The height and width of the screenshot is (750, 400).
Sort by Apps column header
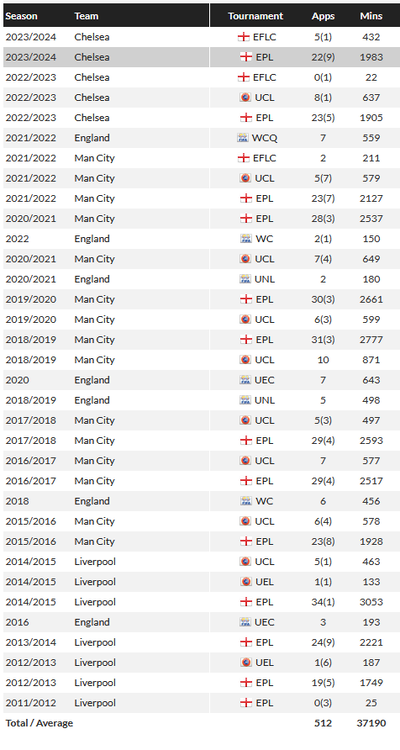323,16
